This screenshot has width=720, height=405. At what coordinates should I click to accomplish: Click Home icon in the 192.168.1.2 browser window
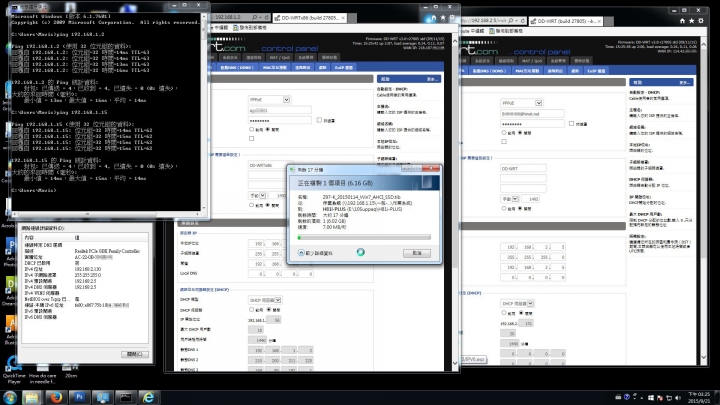[433, 18]
